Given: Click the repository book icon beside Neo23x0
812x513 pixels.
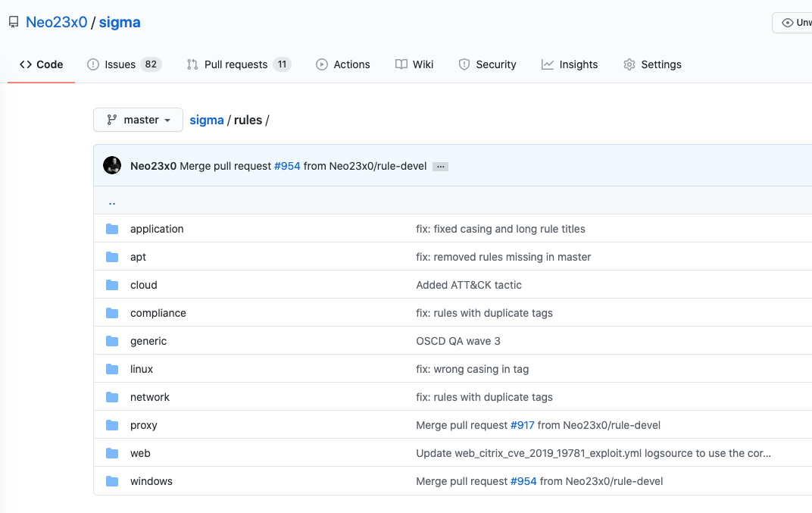Looking at the screenshot, I should point(14,23).
